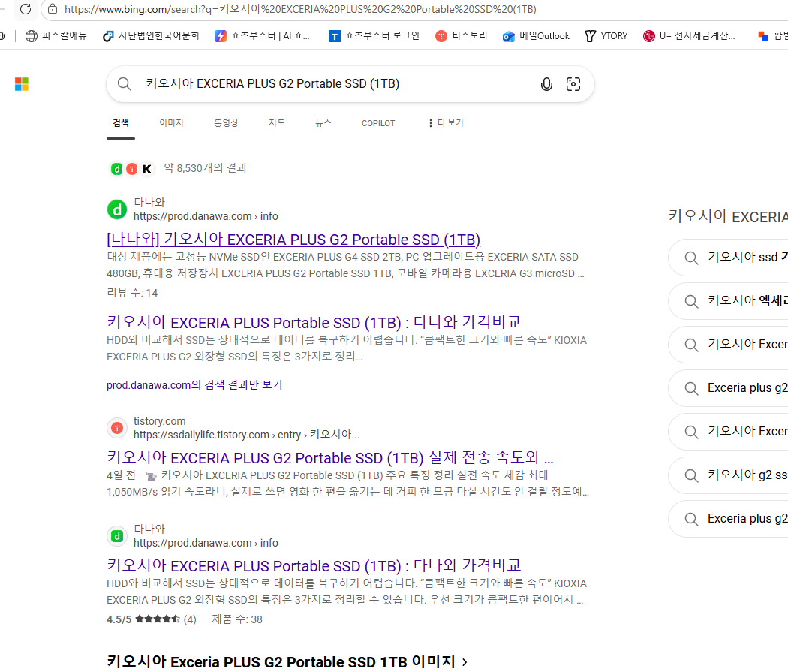Switch to the 동영상 tab
The height and width of the screenshot is (672, 788).
pyautogui.click(x=226, y=123)
